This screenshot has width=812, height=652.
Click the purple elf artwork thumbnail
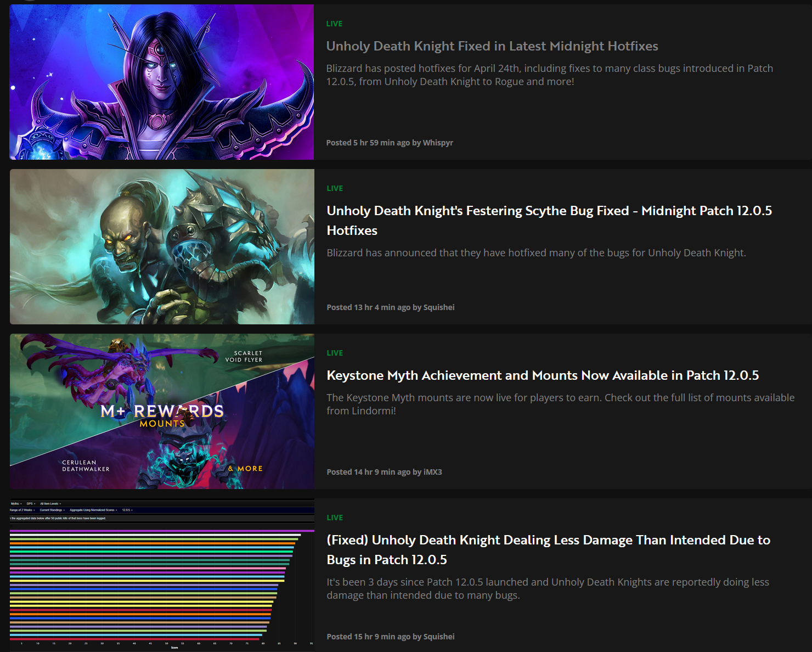click(x=162, y=82)
